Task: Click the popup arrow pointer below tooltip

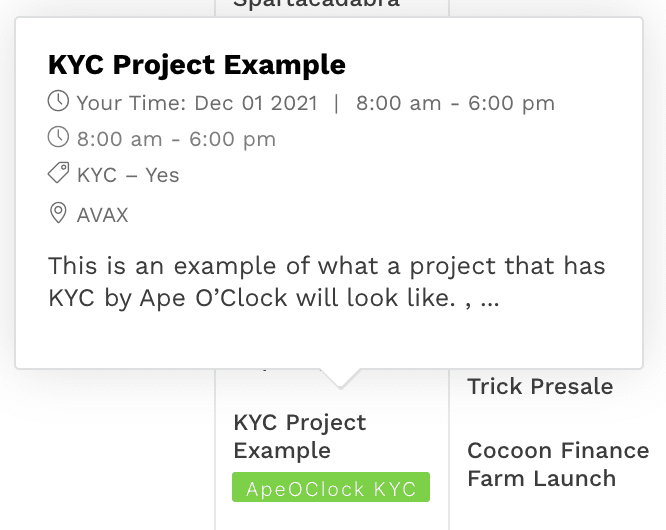Action: (x=340, y=378)
